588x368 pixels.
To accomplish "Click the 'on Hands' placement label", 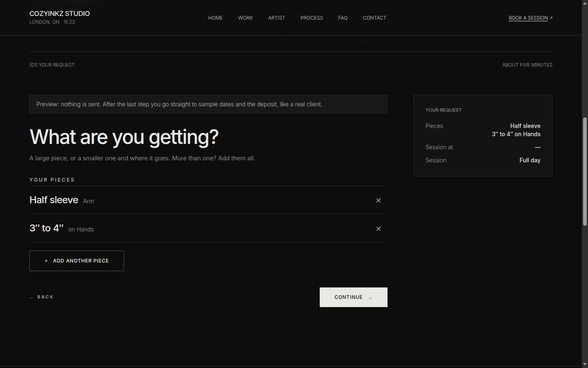I will coord(81,229).
